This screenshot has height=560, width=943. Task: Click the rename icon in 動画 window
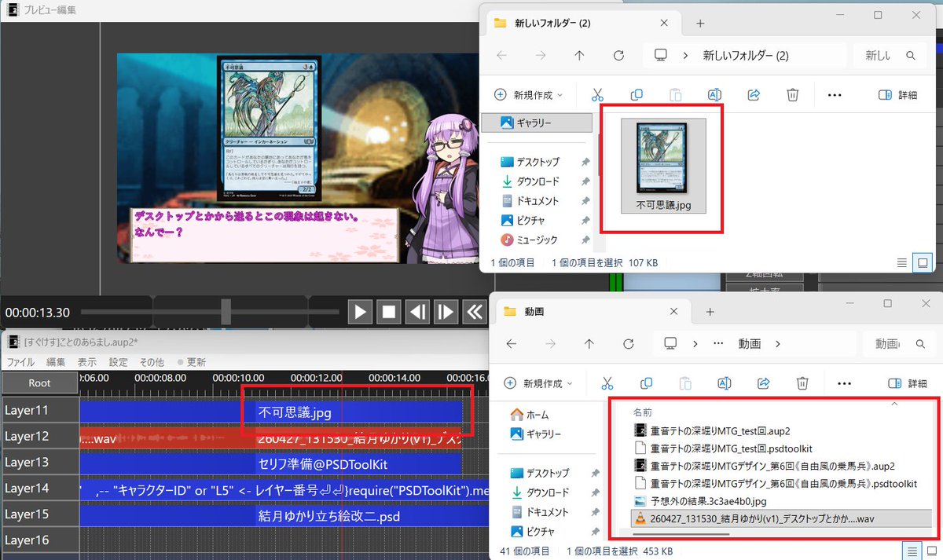pyautogui.click(x=724, y=383)
